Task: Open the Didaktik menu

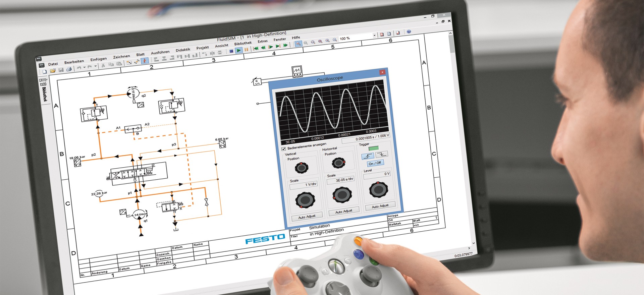Action: [183, 50]
